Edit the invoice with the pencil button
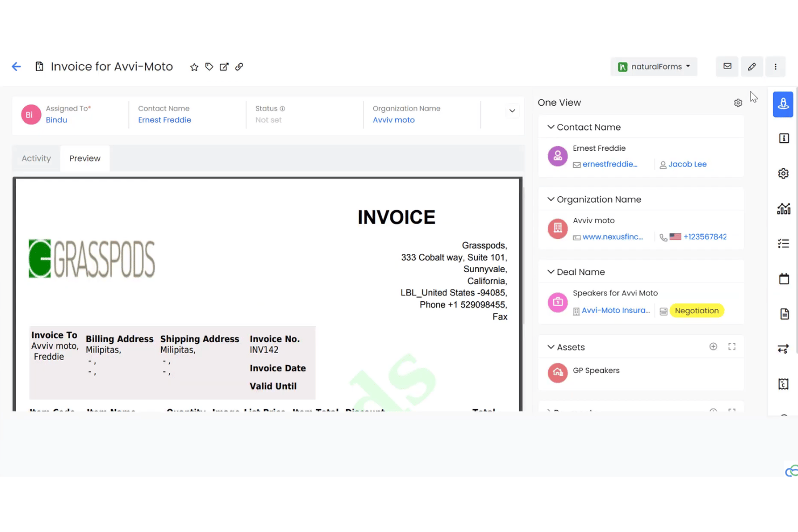This screenshot has width=798, height=532. (752, 66)
